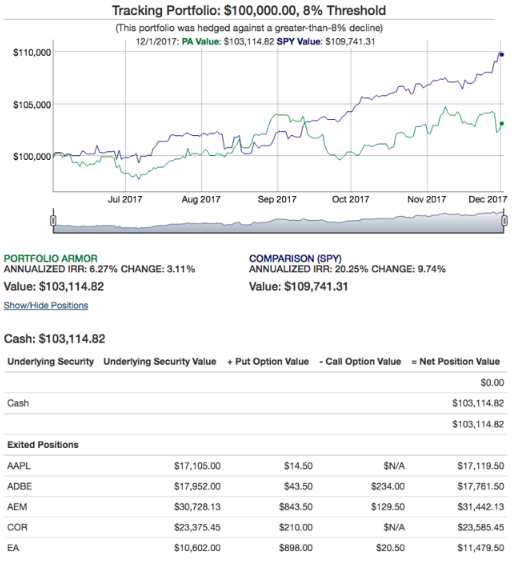Click the Put Option Value header
Image resolution: width=512 pixels, height=562 pixels.
coord(268,361)
